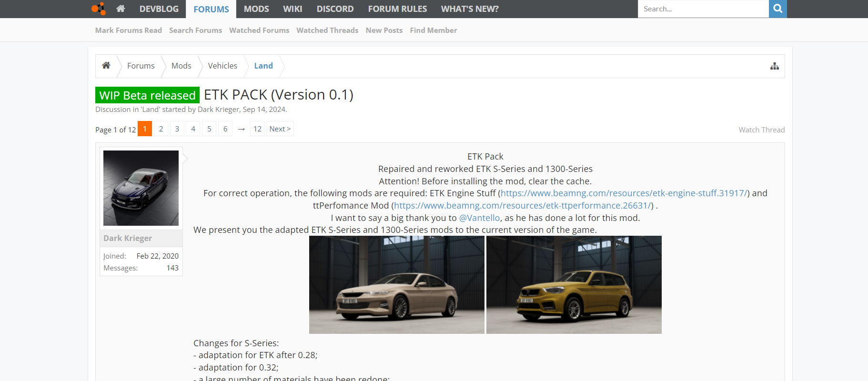Click Watch Thread link

[x=762, y=130]
